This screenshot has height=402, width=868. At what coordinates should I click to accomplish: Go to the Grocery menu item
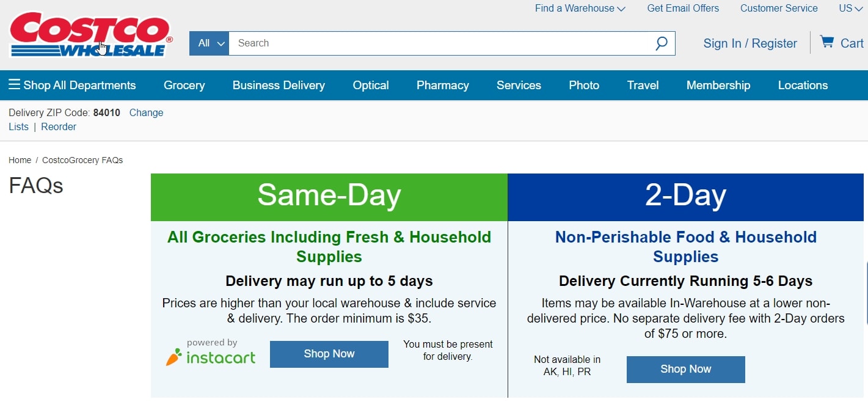(x=184, y=85)
